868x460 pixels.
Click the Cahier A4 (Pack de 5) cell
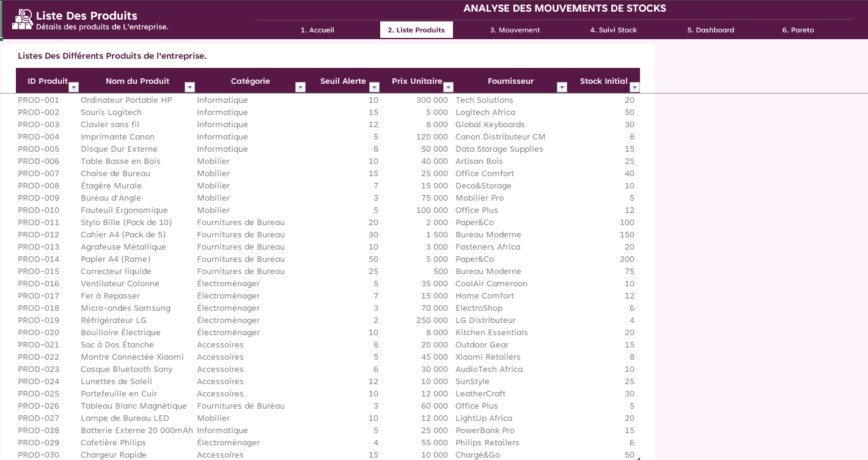(136, 234)
